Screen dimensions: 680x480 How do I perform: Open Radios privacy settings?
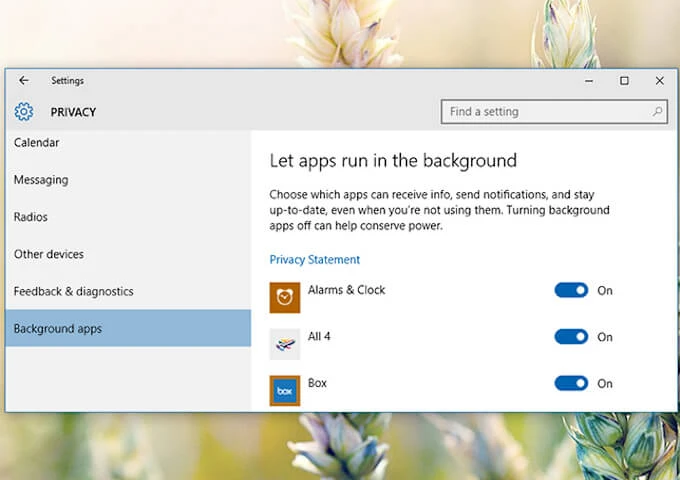point(128,217)
